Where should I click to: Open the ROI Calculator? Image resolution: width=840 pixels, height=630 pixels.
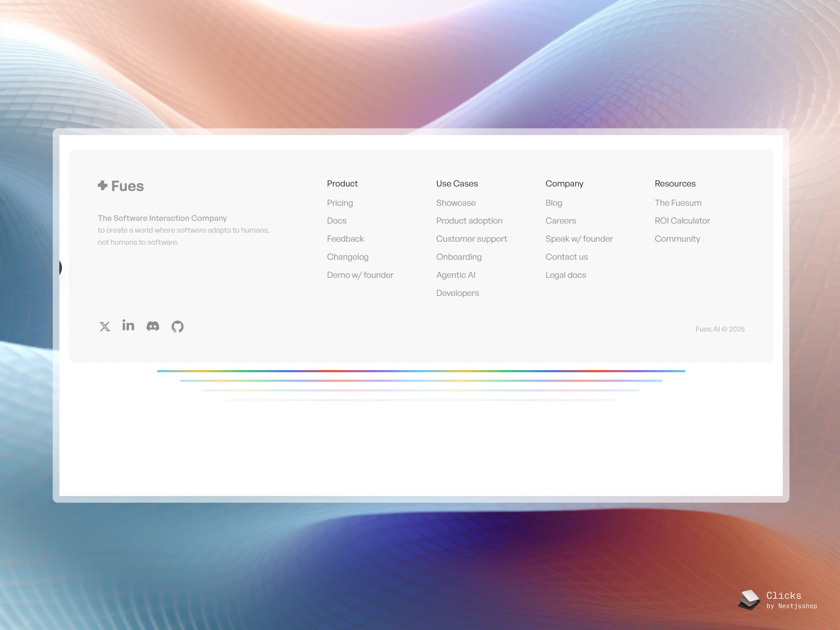coord(682,220)
